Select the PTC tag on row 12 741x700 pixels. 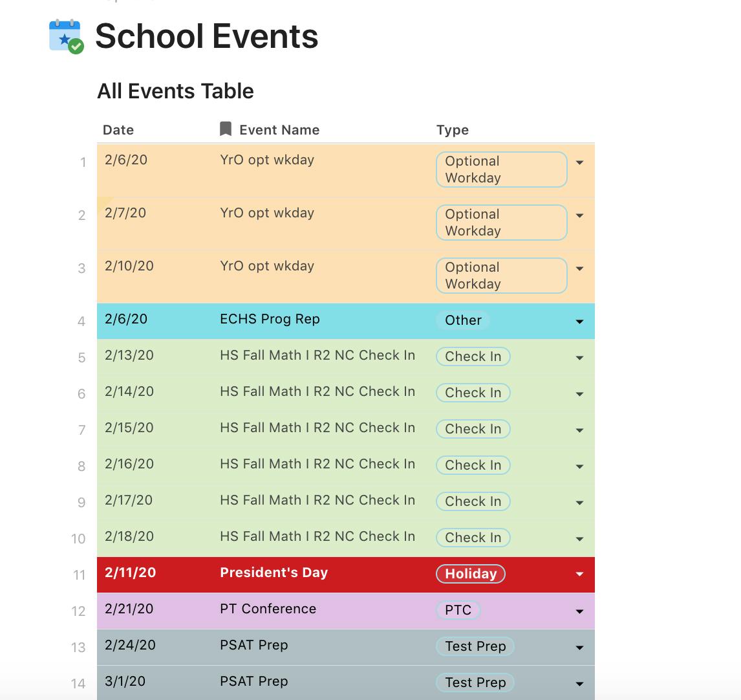coord(458,610)
